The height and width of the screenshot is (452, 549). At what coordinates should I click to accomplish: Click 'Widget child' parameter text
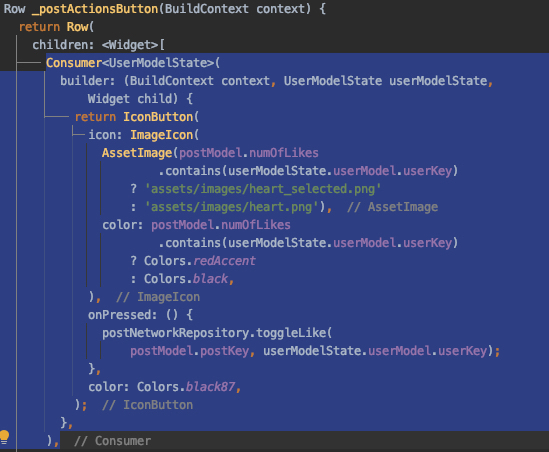(x=130, y=99)
